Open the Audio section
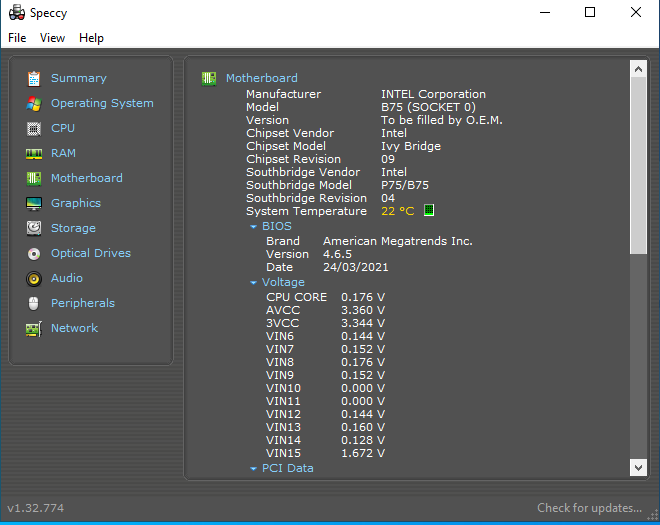 (67, 278)
